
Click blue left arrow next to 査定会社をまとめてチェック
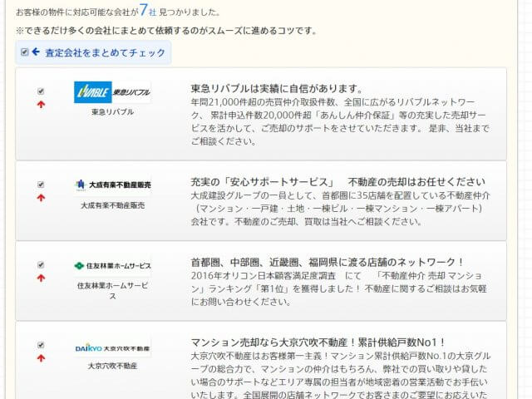point(36,52)
